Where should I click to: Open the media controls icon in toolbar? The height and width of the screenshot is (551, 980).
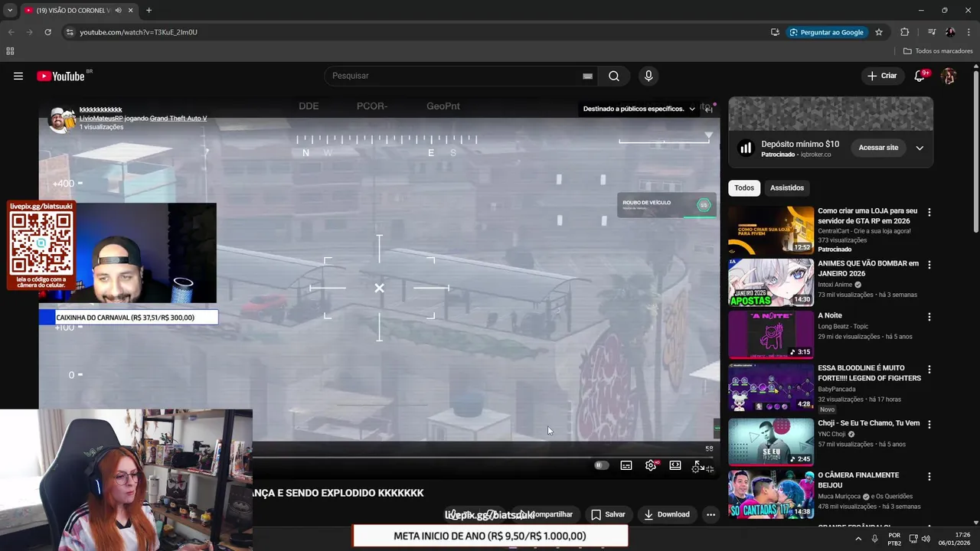coord(932,32)
